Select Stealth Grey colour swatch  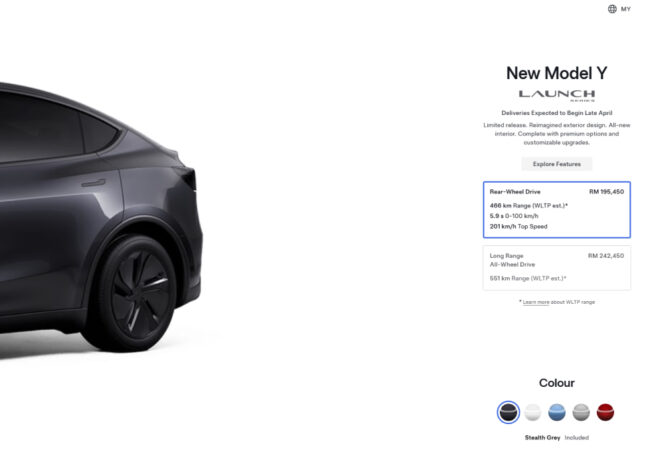[508, 412]
